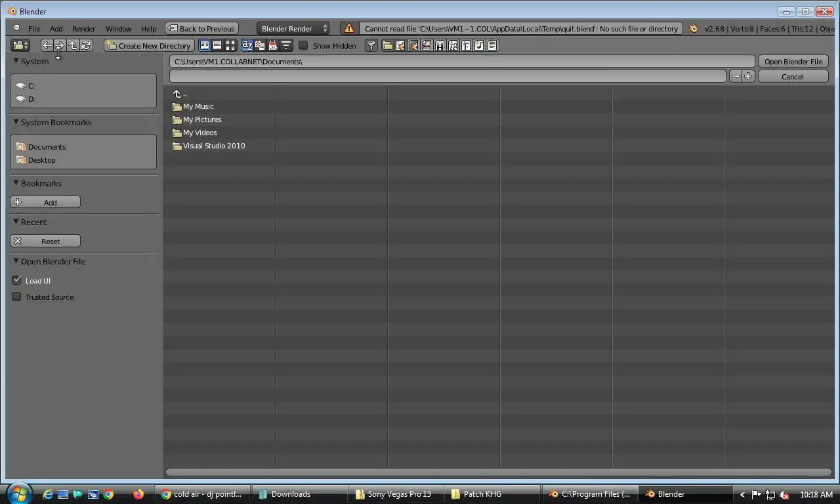Image resolution: width=840 pixels, height=504 pixels.
Task: Toggle the file filter funnel
Action: (x=371, y=45)
